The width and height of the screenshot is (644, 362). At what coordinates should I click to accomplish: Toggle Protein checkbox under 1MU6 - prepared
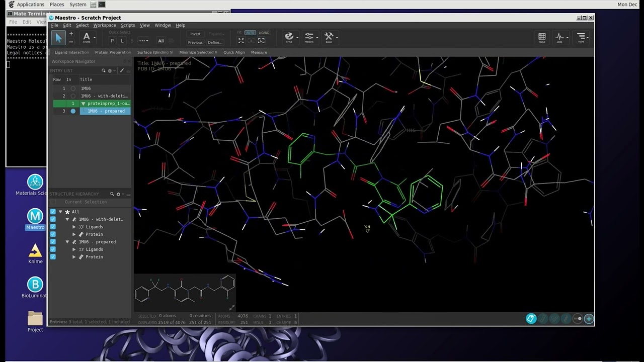[x=53, y=257]
